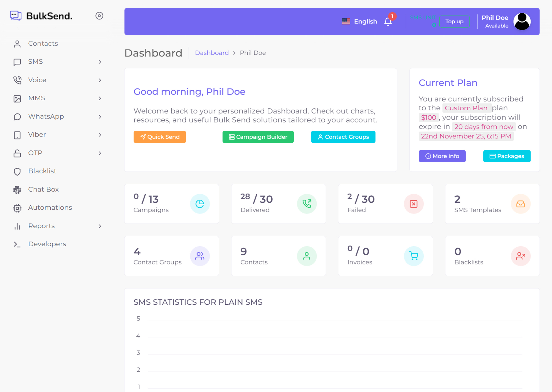The width and height of the screenshot is (552, 392).
Task: Click the Delivered phone icon
Action: coord(307,204)
